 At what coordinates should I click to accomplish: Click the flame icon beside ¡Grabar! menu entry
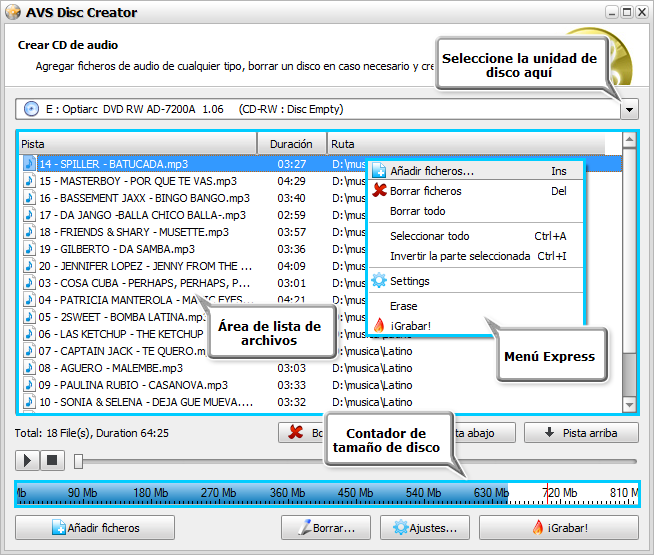379,325
